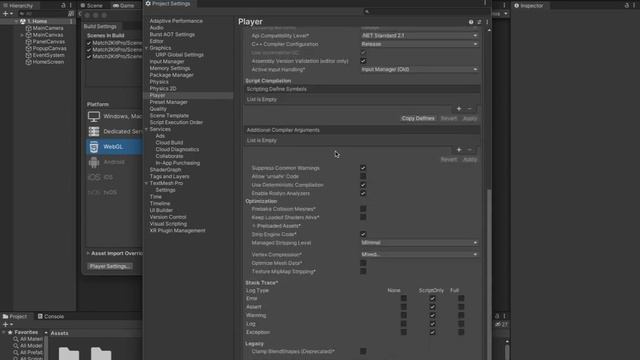
Task: Click Apply under Scripting Define Symbols
Action: [x=469, y=118]
